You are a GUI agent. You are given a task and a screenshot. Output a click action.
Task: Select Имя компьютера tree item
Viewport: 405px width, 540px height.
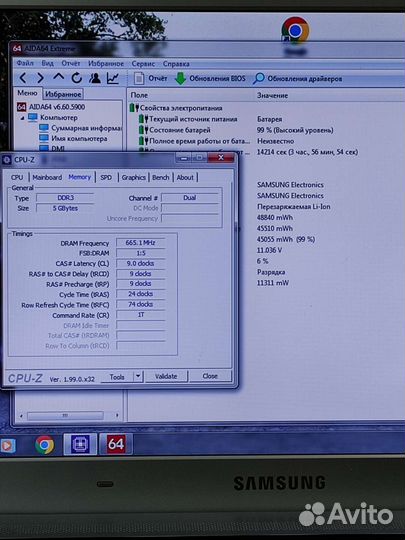tap(73, 138)
